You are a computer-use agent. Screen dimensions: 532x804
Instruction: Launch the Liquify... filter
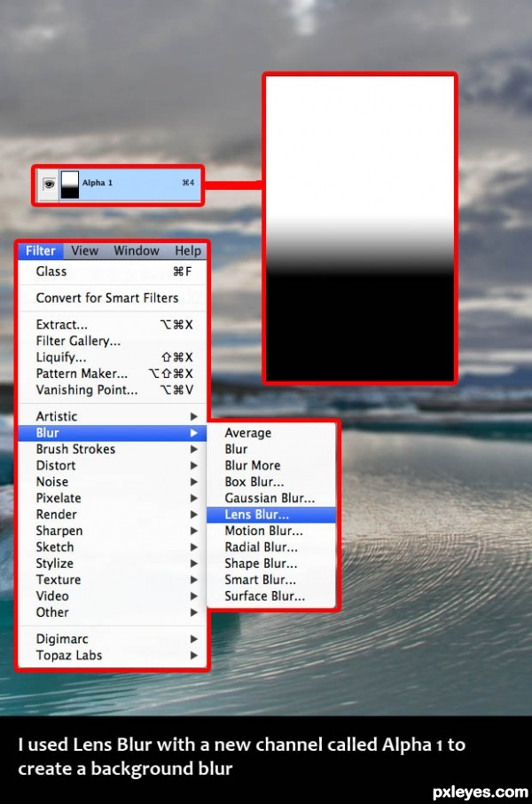click(x=113, y=358)
